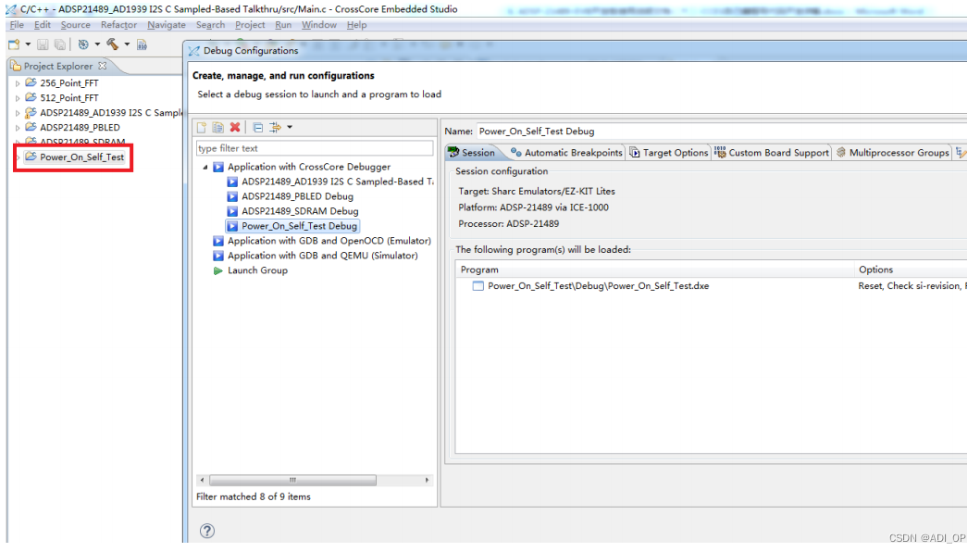The height and width of the screenshot is (552, 980).
Task: Switch to the Custom Board Support tab
Action: (772, 153)
